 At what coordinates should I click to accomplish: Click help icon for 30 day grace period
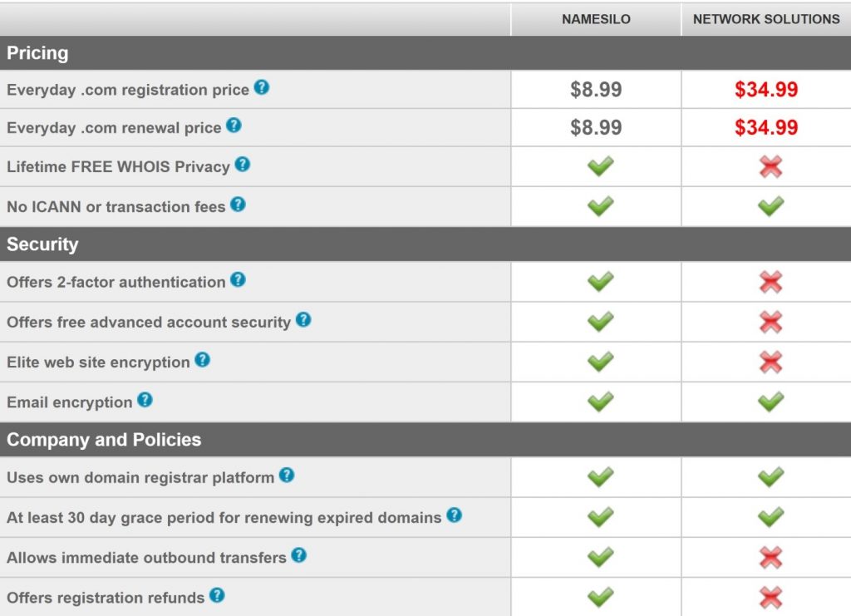tap(454, 515)
